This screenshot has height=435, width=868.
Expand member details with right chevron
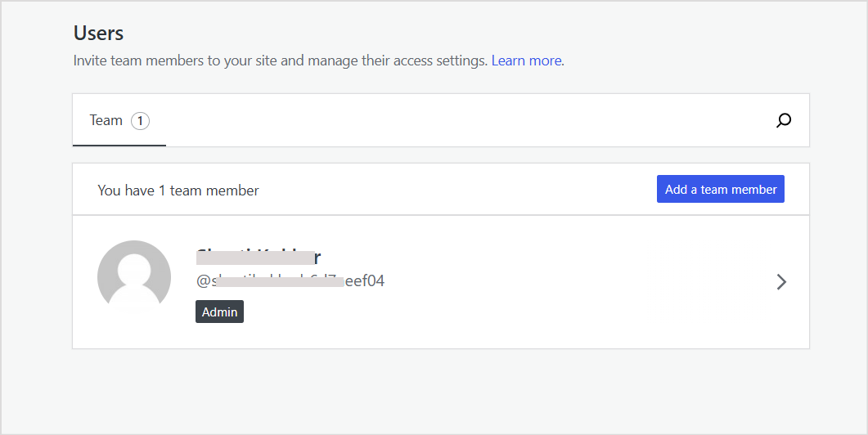(781, 282)
